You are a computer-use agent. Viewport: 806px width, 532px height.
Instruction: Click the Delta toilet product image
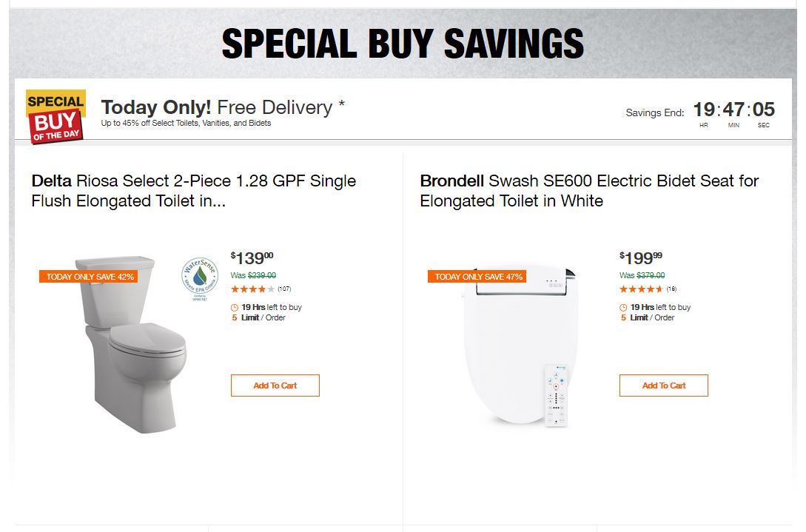133,348
